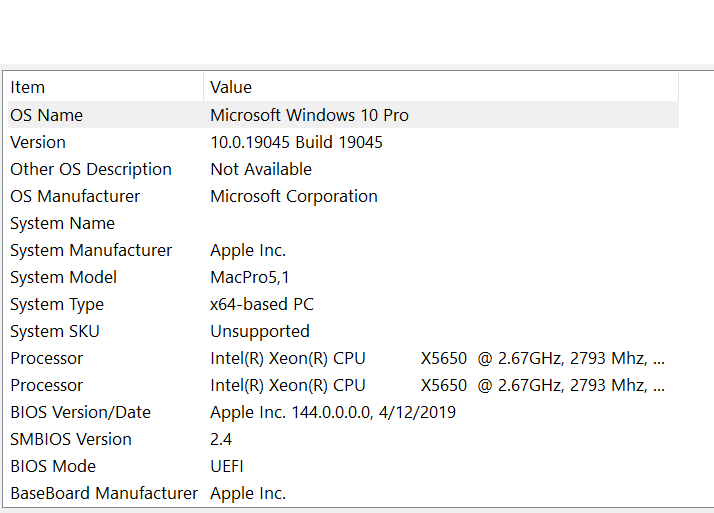Viewport: 714px width, 513px height.
Task: Select the OS Name row
Action: (x=343, y=115)
